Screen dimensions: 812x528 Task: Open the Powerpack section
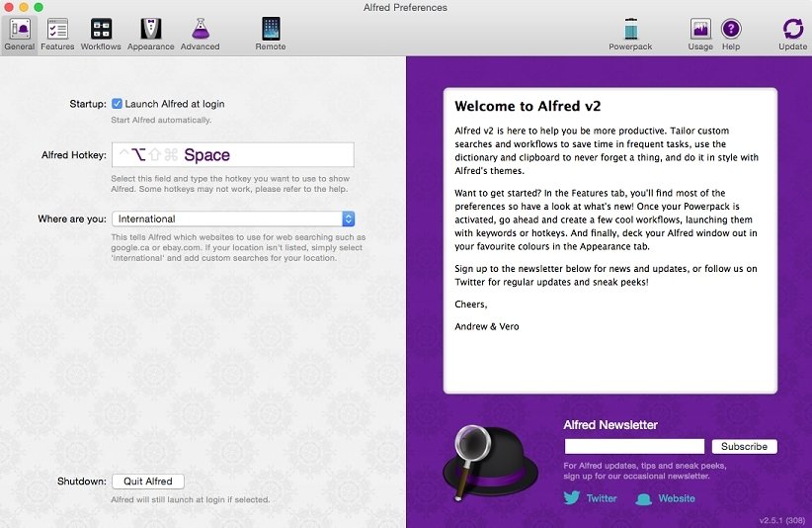630,35
